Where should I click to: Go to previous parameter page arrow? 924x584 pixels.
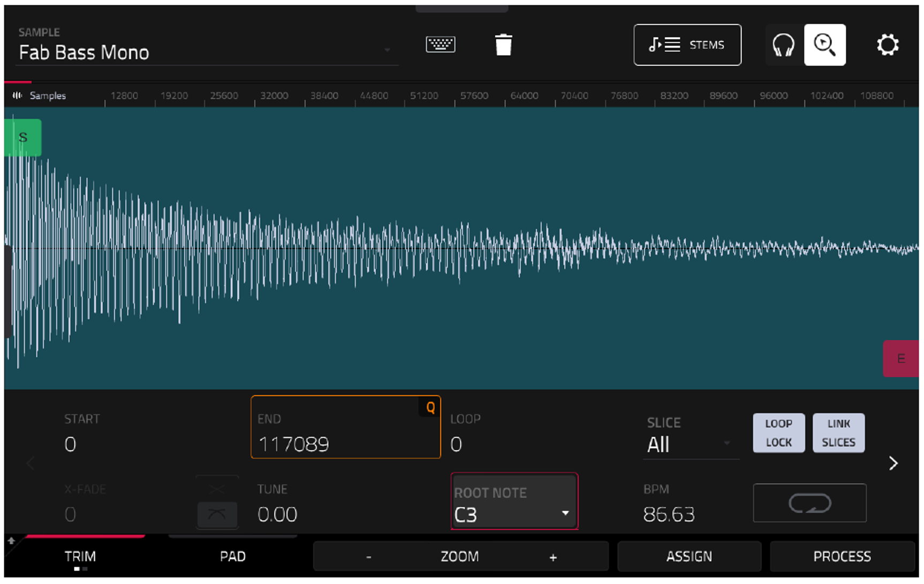coord(31,463)
